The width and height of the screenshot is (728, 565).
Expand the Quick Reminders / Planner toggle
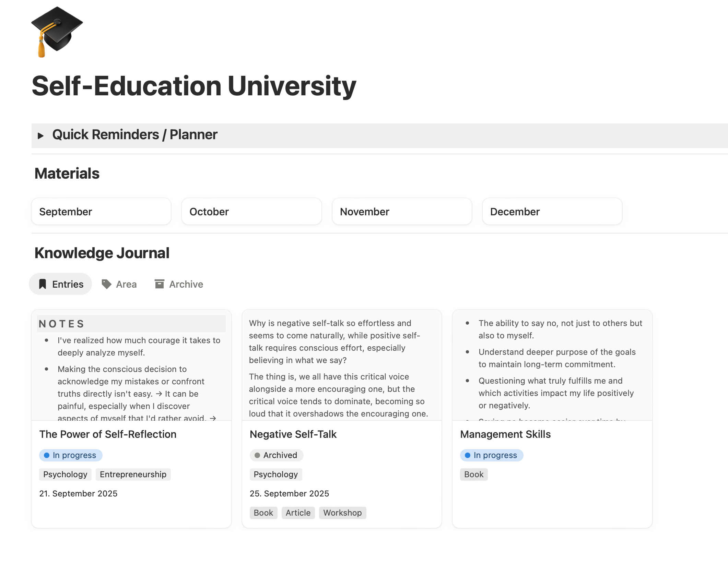[40, 136]
